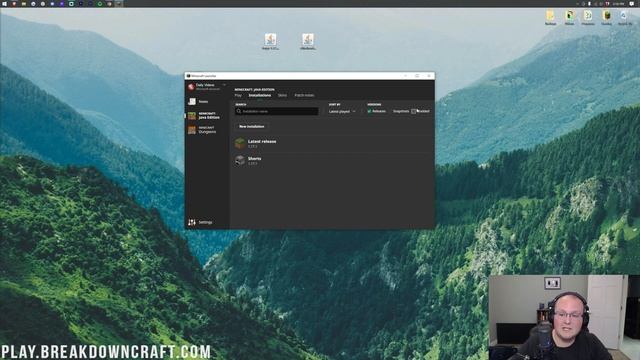Select Minecraft Java Edition in sidebar

(204, 116)
